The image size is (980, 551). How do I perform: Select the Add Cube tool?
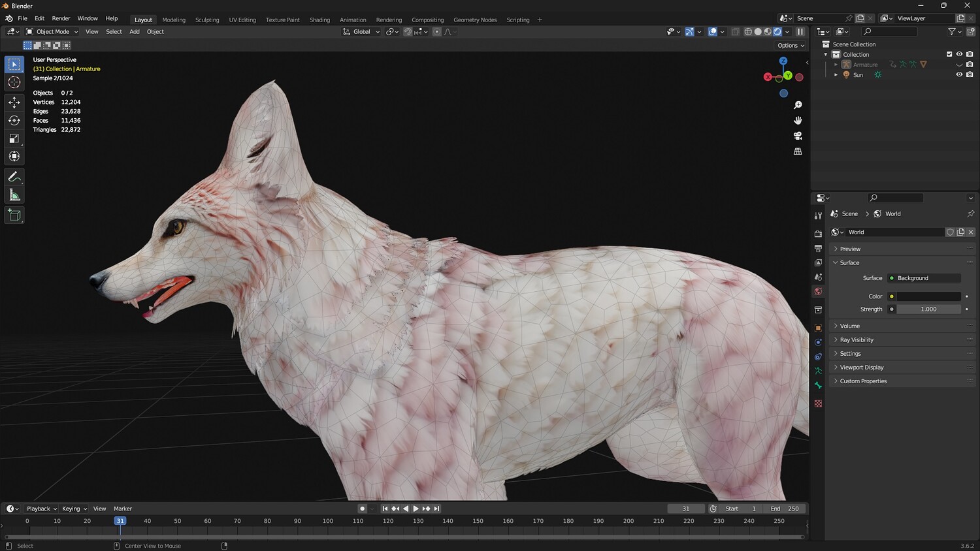(x=14, y=215)
